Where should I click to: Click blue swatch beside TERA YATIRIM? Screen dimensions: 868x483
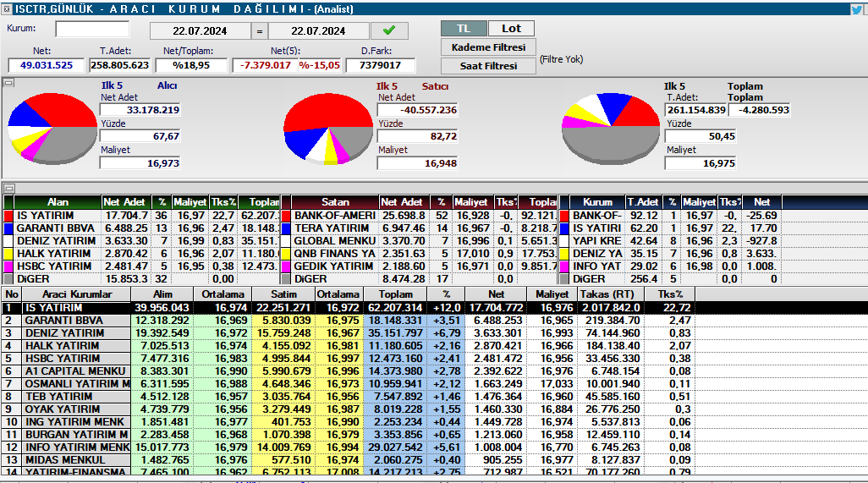click(x=286, y=228)
